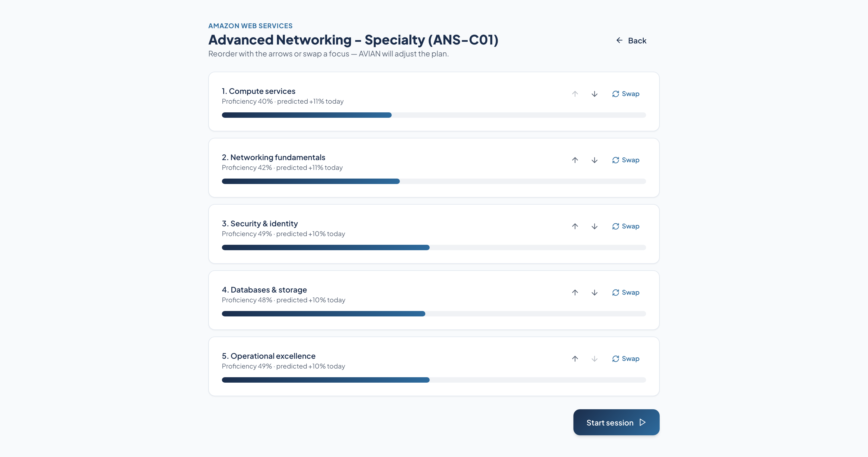Move Networking fundamentals up with arrow
The width and height of the screenshot is (868, 457).
575,160
